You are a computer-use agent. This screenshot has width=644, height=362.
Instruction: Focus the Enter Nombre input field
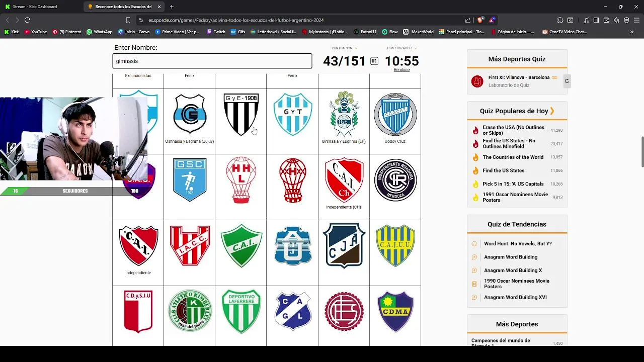(x=212, y=61)
